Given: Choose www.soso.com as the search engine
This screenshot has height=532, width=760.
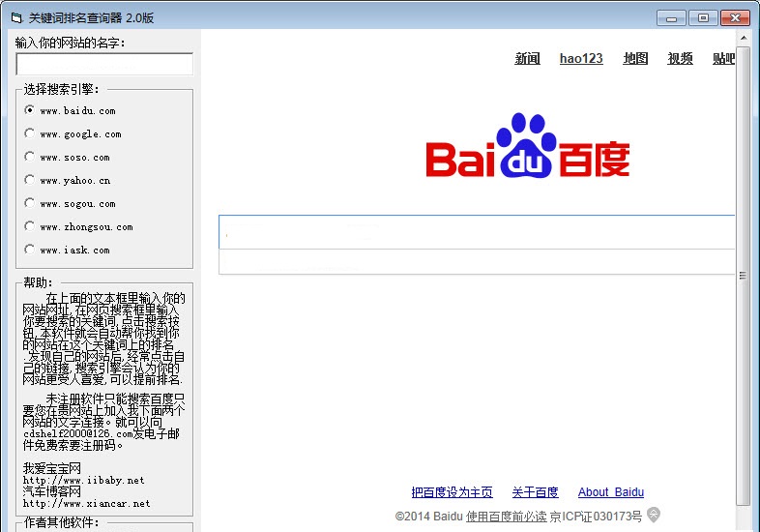Looking at the screenshot, I should tap(68, 157).
